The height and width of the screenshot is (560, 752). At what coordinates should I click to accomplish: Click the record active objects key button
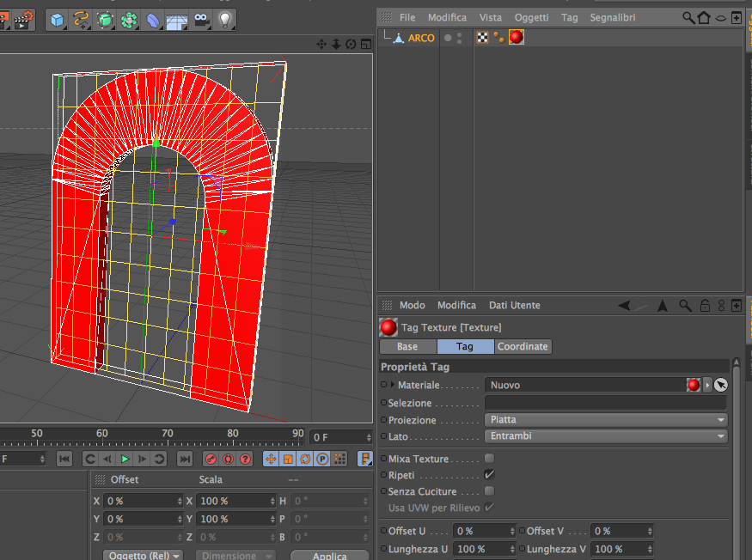point(211,460)
